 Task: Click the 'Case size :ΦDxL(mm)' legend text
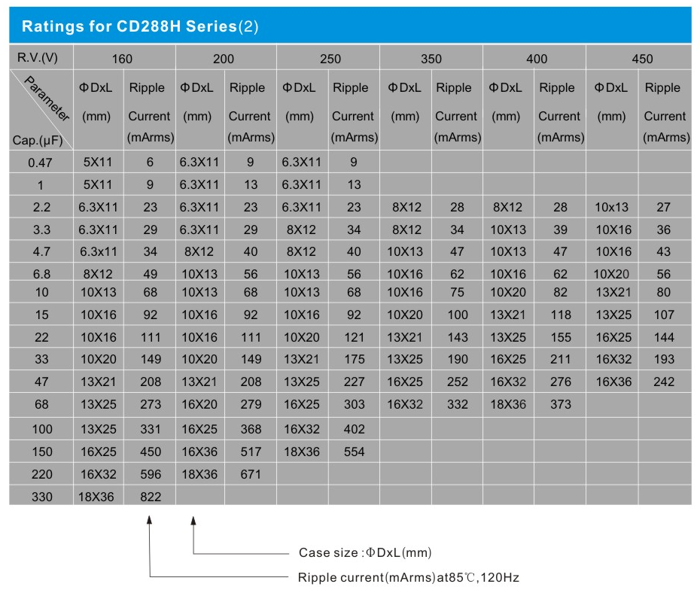point(365,553)
